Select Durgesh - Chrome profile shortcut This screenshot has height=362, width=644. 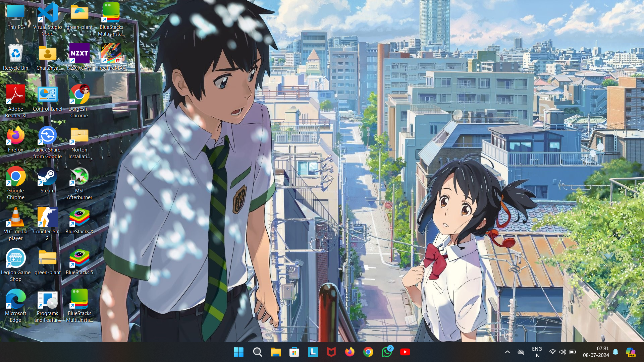click(79, 101)
